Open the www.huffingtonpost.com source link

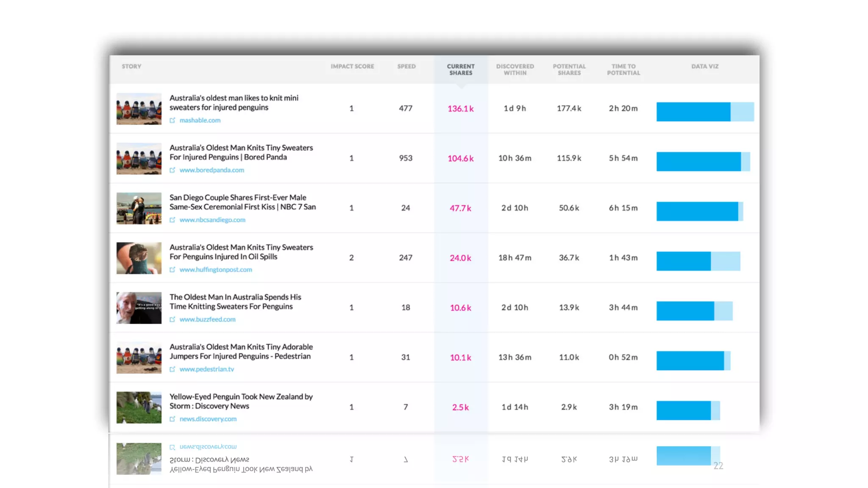point(215,270)
